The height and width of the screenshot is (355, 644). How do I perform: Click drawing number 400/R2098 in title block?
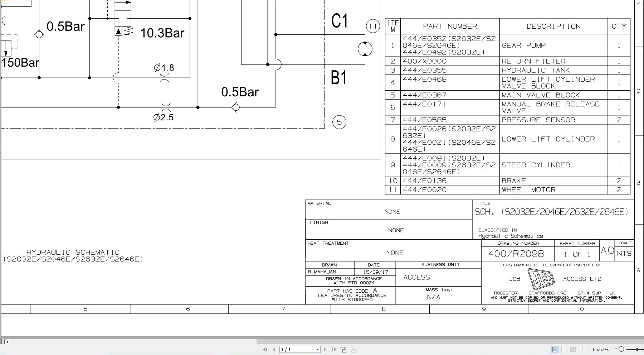pyautogui.click(x=516, y=254)
